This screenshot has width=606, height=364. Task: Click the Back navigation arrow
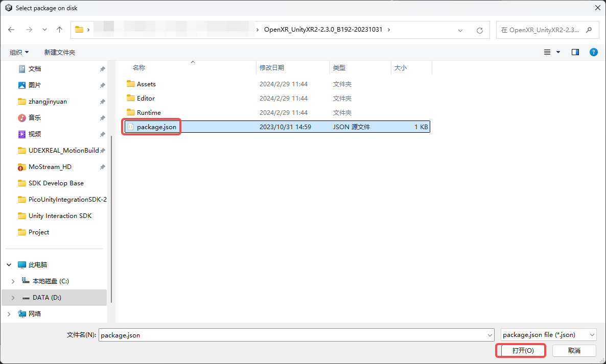[x=11, y=30]
